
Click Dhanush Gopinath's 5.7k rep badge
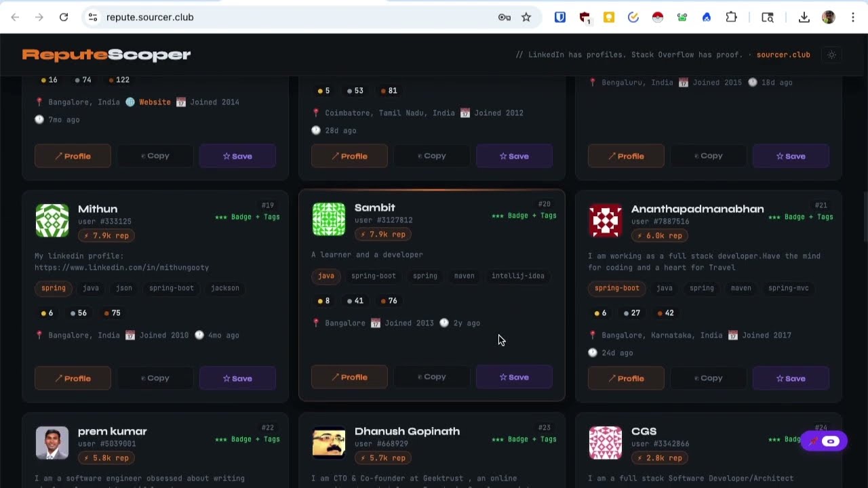click(x=383, y=457)
